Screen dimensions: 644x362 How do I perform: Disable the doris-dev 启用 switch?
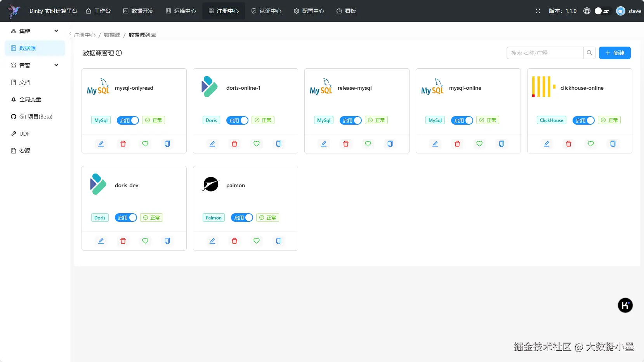click(126, 218)
